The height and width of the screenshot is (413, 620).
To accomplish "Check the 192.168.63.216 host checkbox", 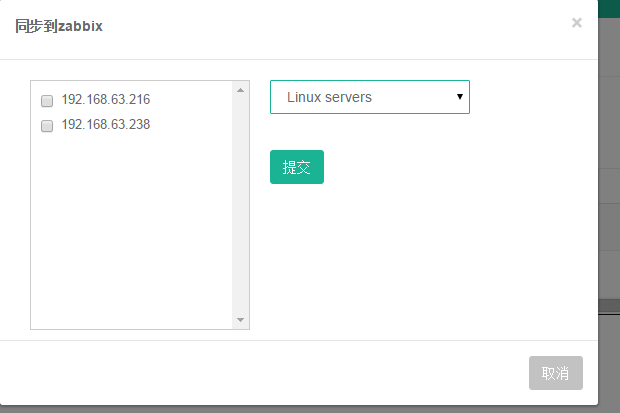I will [47, 101].
